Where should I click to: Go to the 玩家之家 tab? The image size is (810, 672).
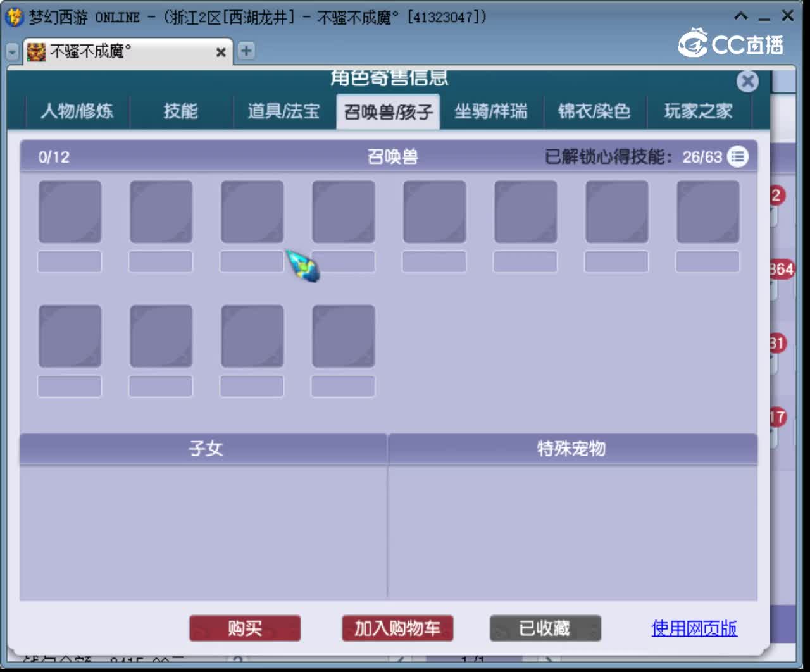[699, 112]
